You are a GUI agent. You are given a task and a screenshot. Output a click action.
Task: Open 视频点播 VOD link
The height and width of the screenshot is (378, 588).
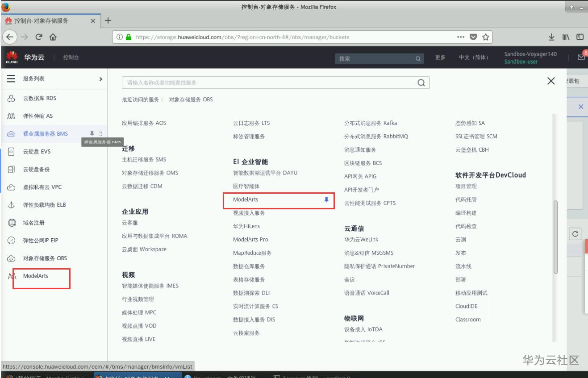(139, 326)
